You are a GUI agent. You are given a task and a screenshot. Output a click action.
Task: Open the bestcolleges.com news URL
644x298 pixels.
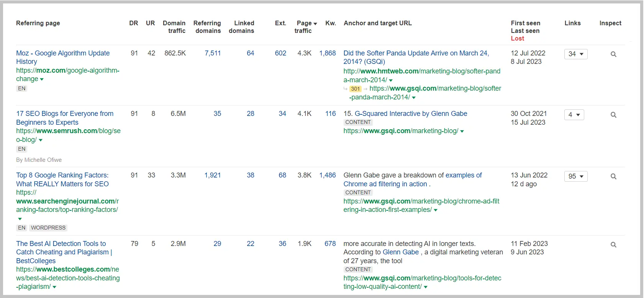[x=68, y=278]
